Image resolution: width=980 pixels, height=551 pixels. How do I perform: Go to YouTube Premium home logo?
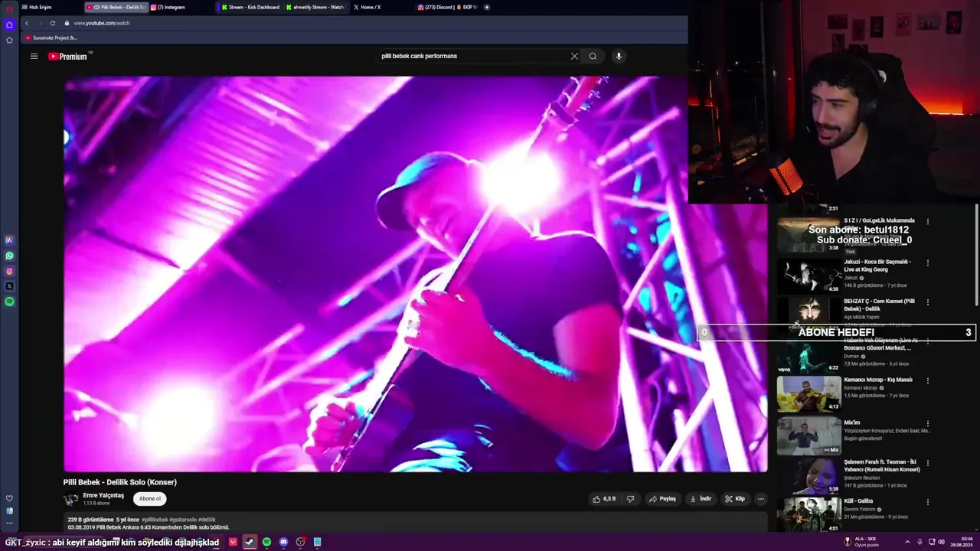69,56
